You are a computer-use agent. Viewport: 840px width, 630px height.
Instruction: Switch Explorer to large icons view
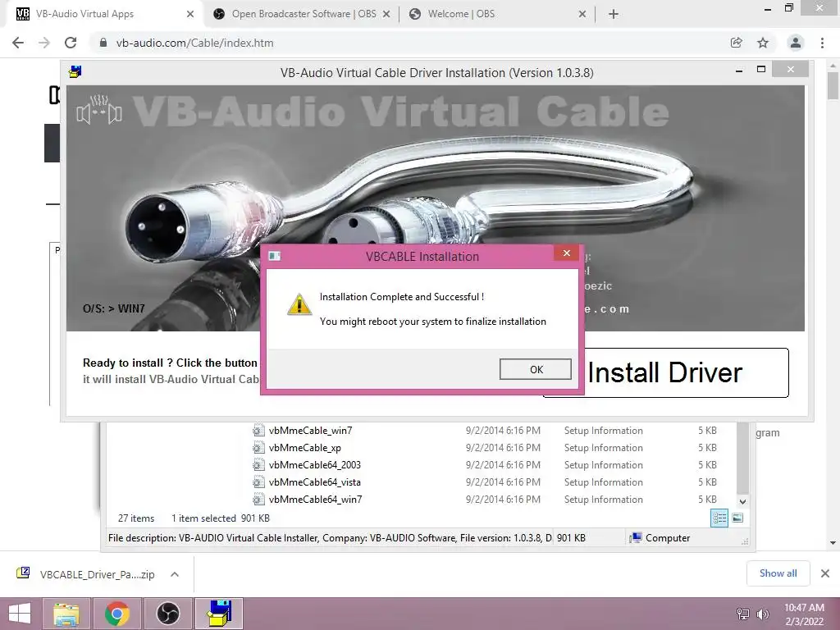[737, 518]
